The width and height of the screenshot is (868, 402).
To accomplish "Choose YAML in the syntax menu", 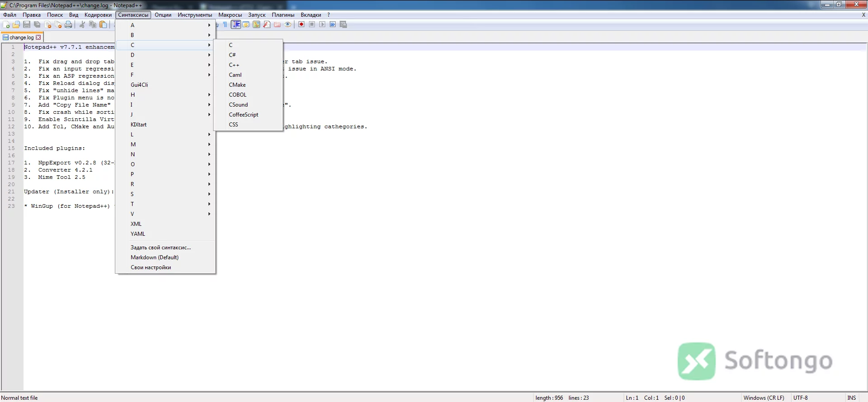I will point(166,234).
